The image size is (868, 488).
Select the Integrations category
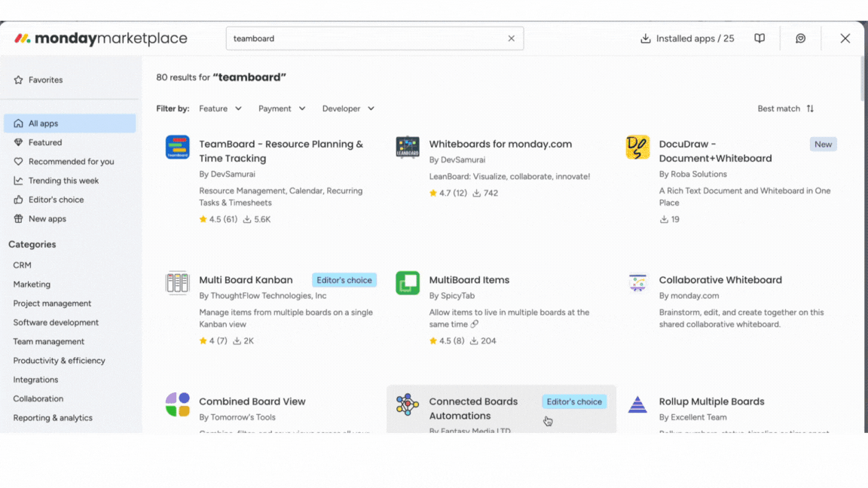[x=35, y=380]
